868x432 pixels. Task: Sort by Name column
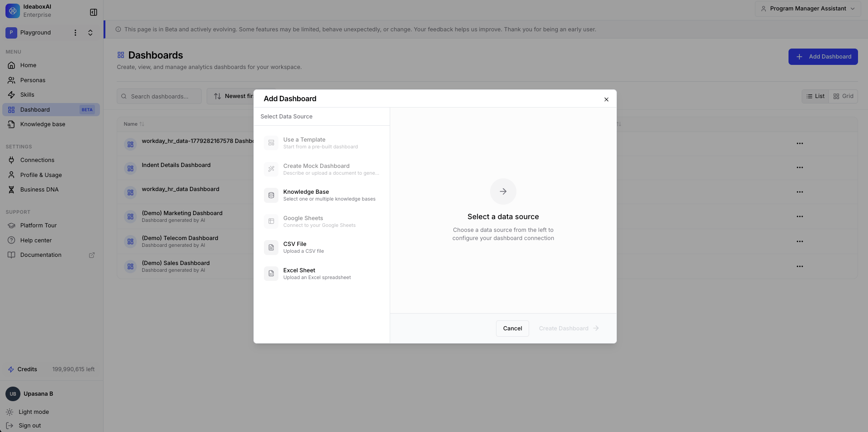pos(134,124)
